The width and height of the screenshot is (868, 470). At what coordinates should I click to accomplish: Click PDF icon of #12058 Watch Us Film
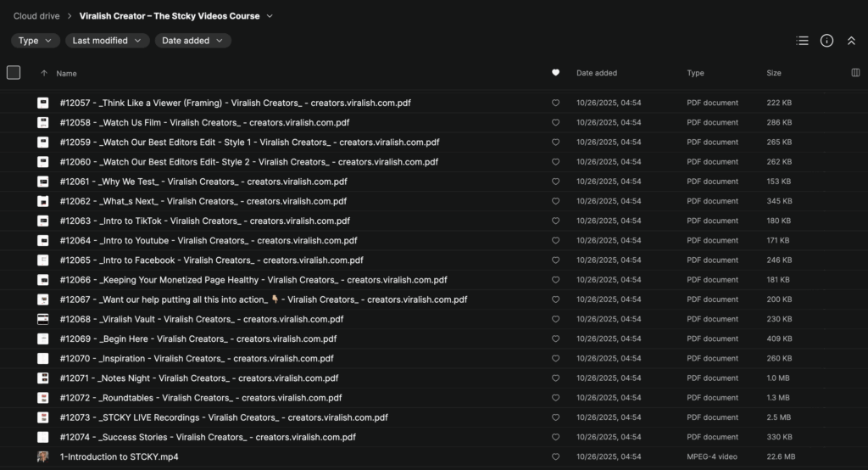pos(42,122)
